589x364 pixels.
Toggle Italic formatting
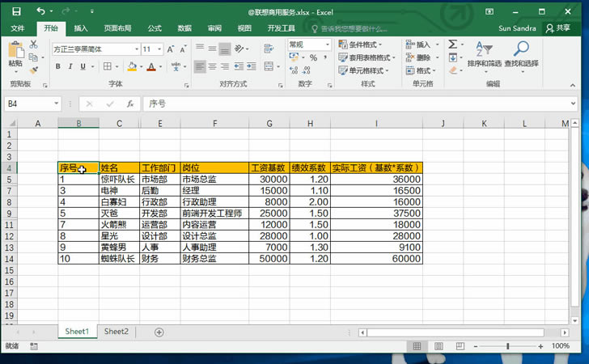(70, 67)
